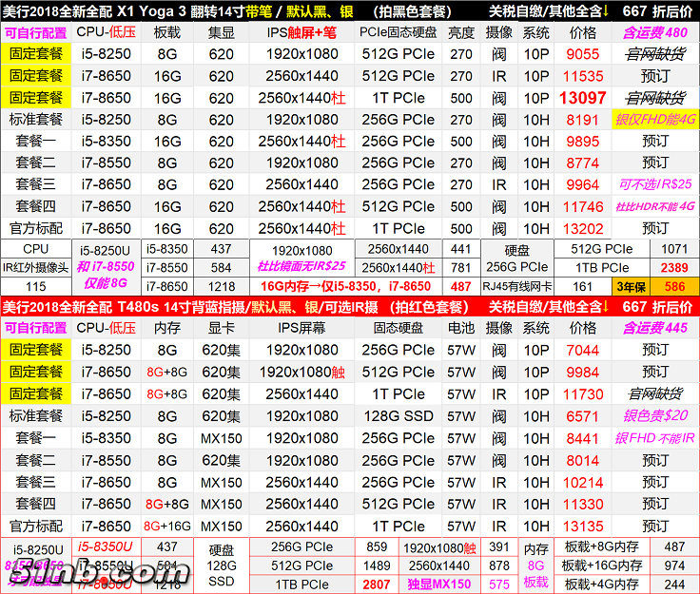700x594 pixels.
Task: Click the '杜比镜面无IR$25' note
Action: pos(301,266)
